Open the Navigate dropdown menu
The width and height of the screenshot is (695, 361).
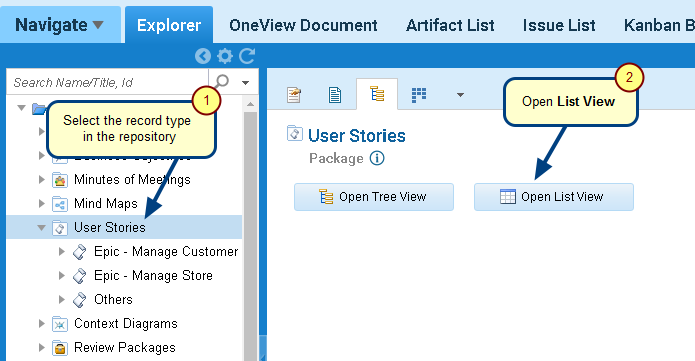click(x=59, y=25)
